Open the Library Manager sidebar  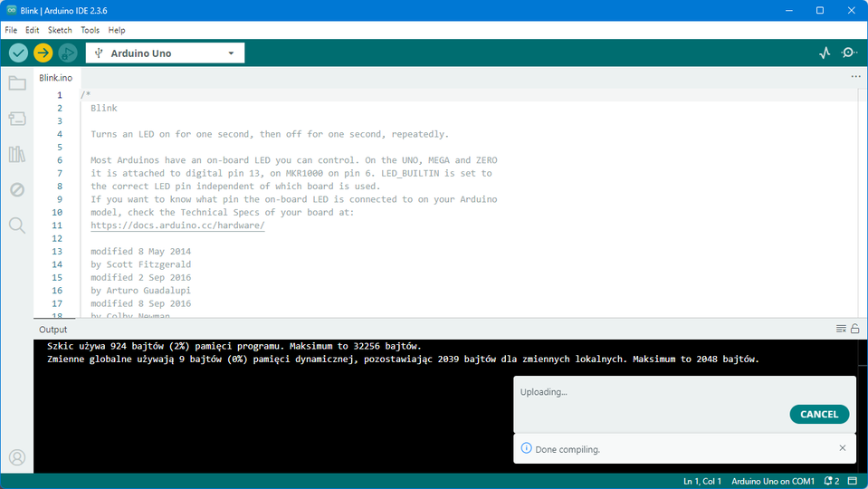17,154
